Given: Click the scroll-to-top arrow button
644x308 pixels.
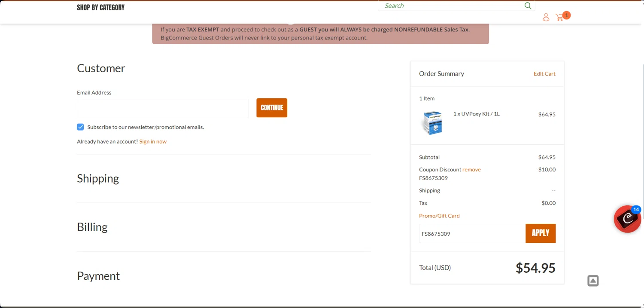Looking at the screenshot, I should click(x=593, y=281).
